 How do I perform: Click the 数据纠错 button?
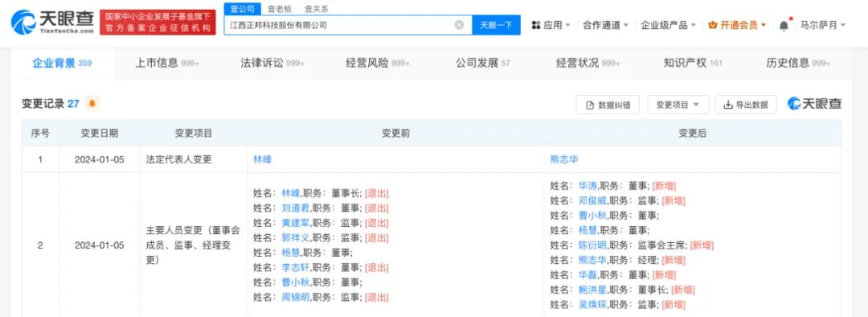[608, 105]
